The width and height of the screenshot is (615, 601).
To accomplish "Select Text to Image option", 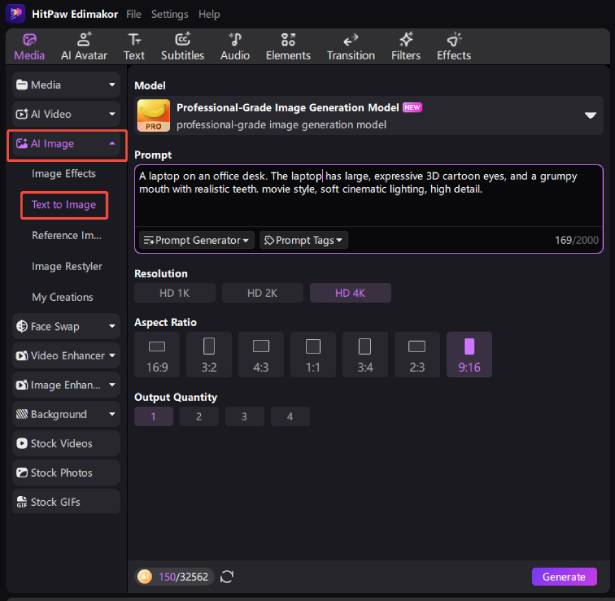I will [64, 205].
